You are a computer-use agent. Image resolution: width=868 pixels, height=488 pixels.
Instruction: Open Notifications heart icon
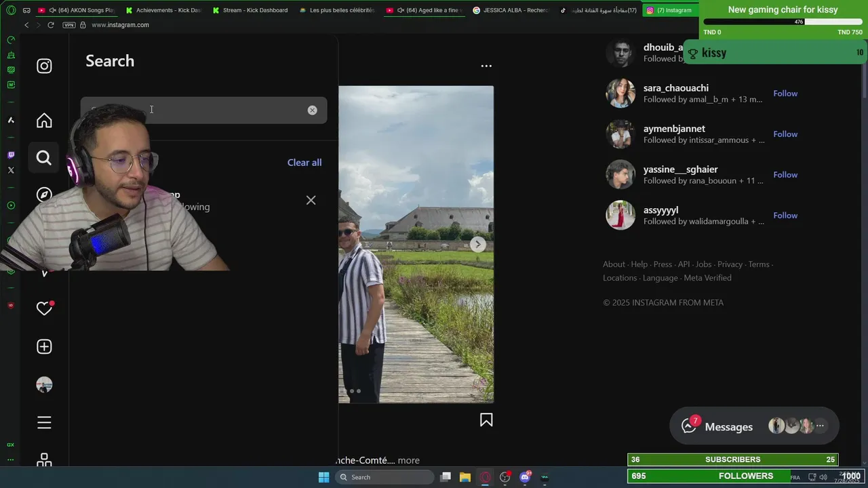(44, 308)
